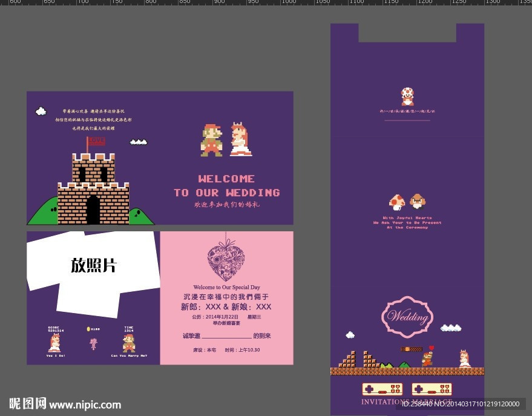Select the bride sprite above 'Yes I Do!'
The width and height of the screenshot is (532, 416).
(x=54, y=343)
